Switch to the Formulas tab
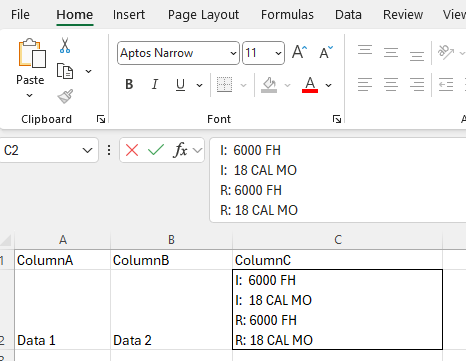This screenshot has height=361, width=466. coord(287,15)
